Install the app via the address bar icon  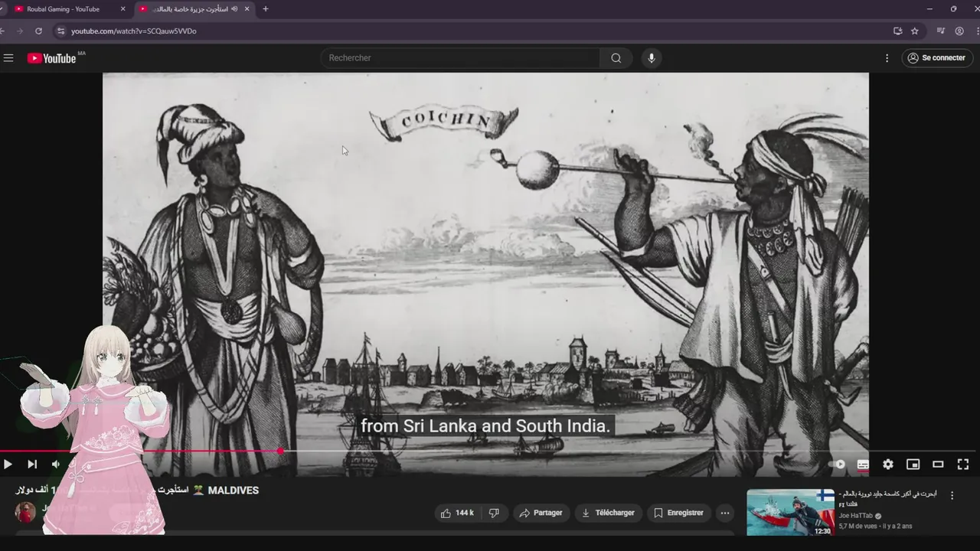[x=897, y=31]
